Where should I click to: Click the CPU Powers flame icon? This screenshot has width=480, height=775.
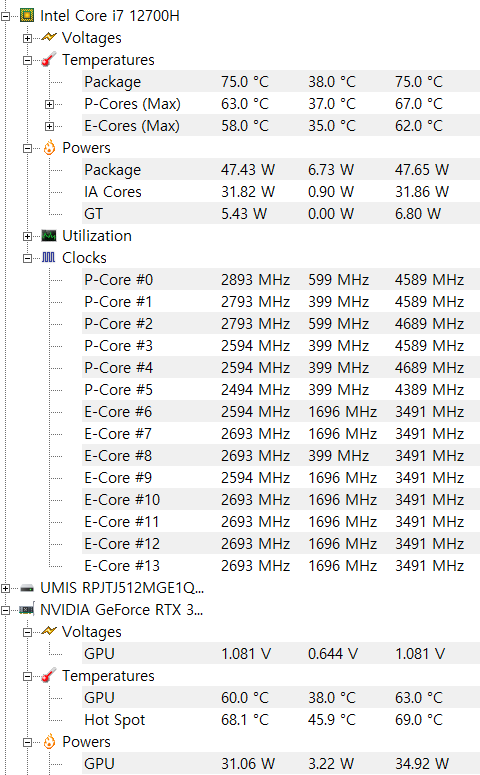point(49,148)
